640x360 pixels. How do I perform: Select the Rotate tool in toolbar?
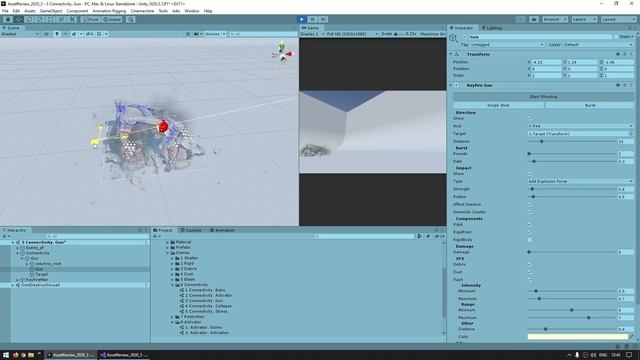[29, 19]
